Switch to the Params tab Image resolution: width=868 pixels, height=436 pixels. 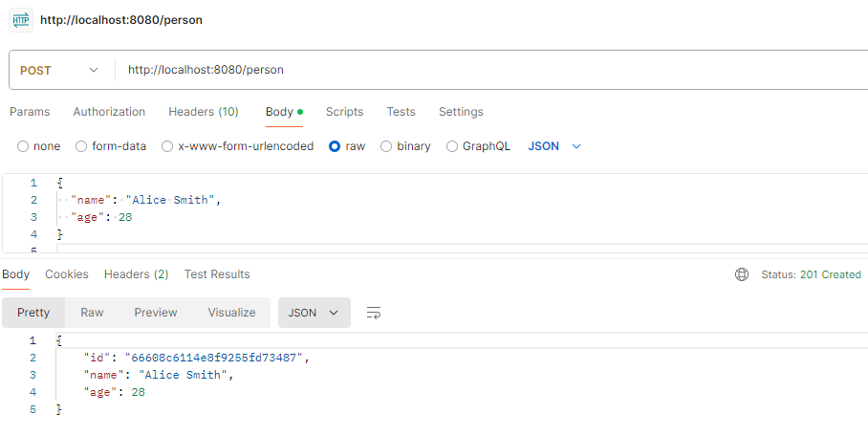click(30, 112)
